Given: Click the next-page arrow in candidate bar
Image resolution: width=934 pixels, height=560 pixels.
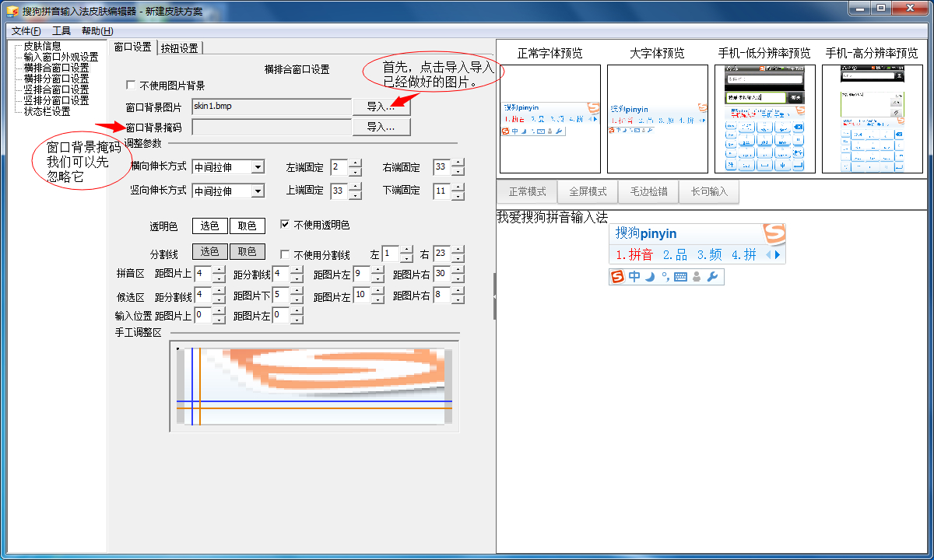Looking at the screenshot, I should point(777,254).
